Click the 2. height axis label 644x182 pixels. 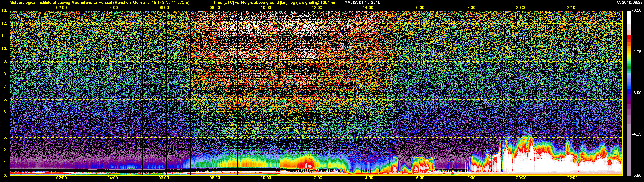pyautogui.click(x=5, y=150)
